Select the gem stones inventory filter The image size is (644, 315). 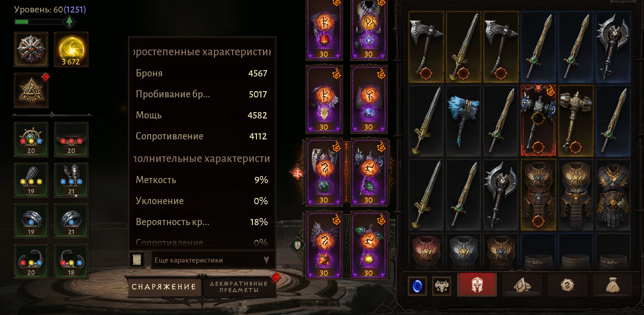coord(522,285)
